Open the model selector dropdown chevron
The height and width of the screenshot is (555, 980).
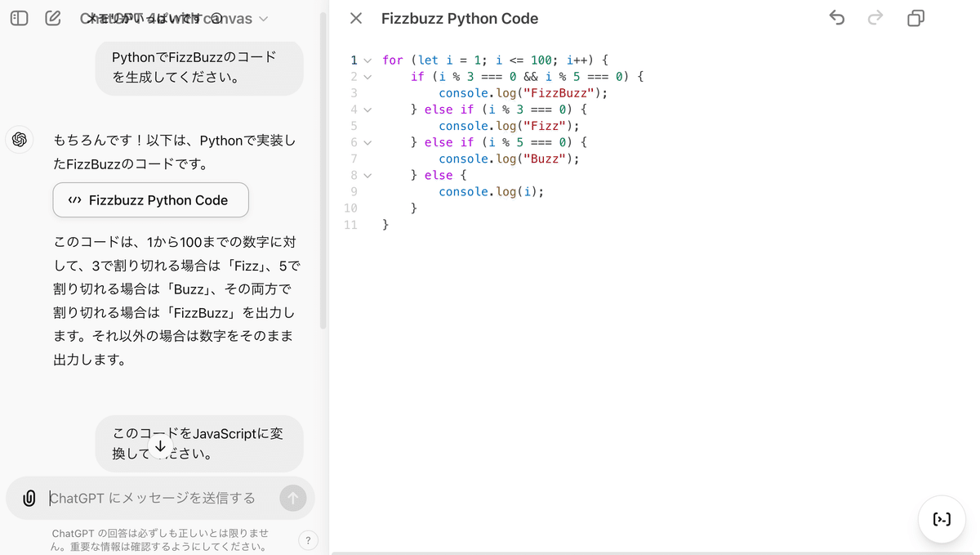pos(263,19)
